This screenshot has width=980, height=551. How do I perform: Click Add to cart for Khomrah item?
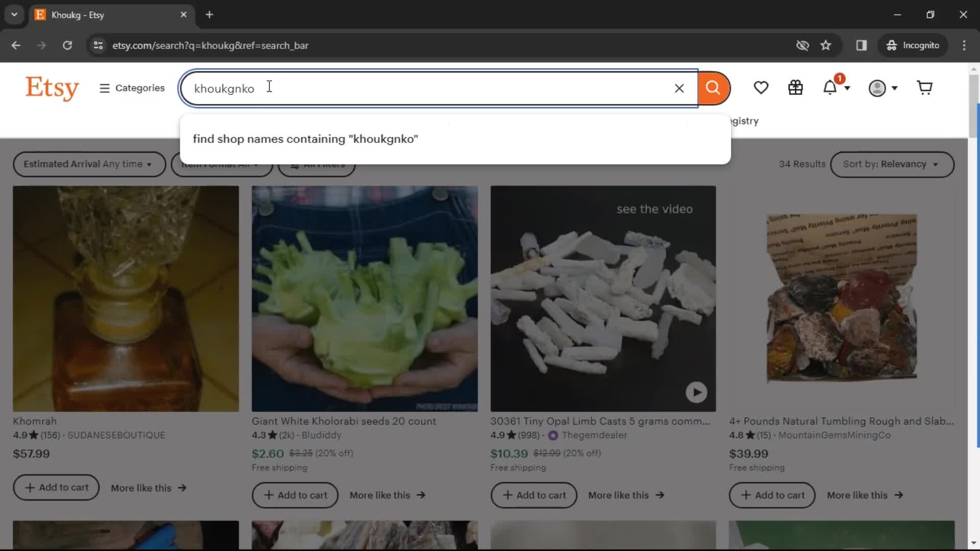[56, 488]
